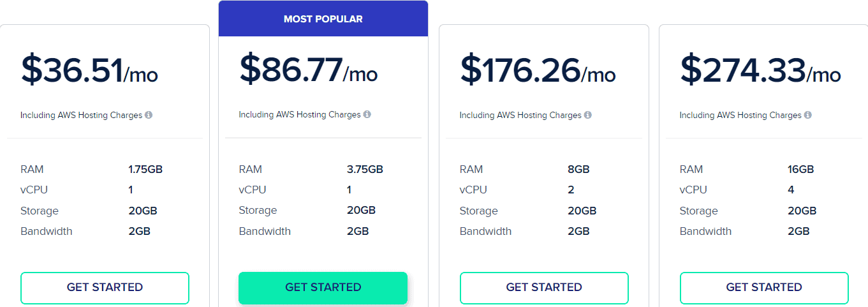Click the info icon on the $86.77 plan
868x307 pixels.
pos(367,115)
